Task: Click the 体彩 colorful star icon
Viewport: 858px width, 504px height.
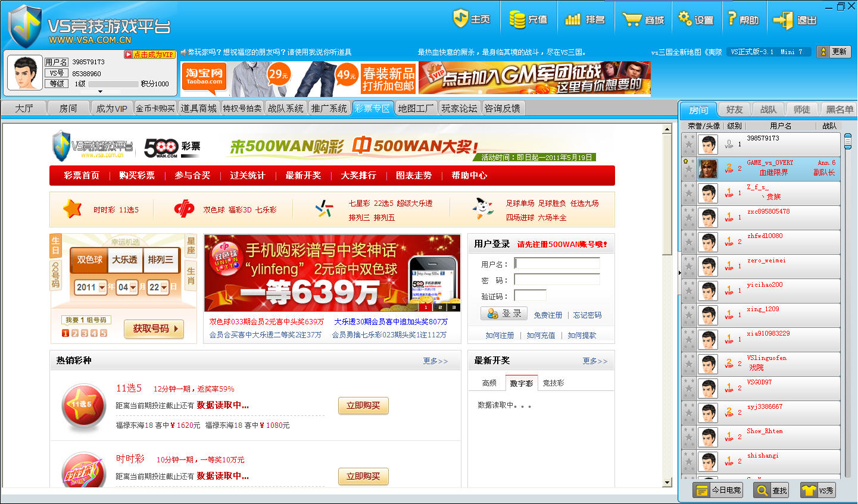Action: [325, 209]
